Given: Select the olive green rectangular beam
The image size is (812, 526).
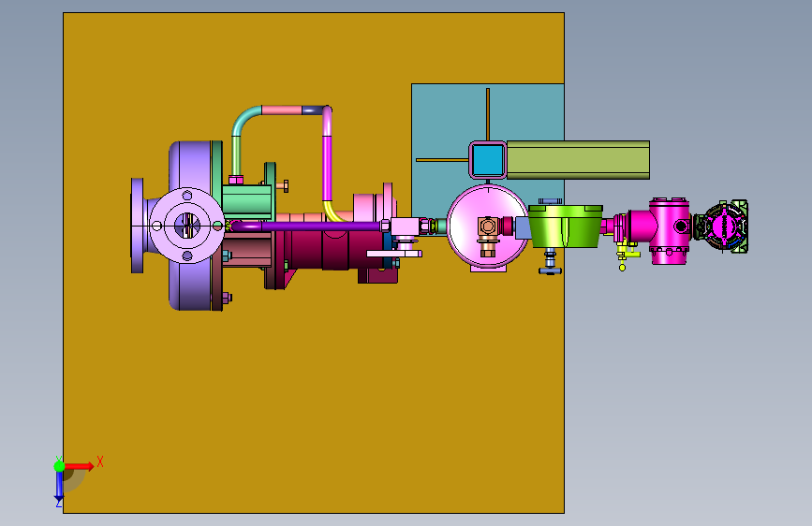Looking at the screenshot, I should pyautogui.click(x=578, y=160).
